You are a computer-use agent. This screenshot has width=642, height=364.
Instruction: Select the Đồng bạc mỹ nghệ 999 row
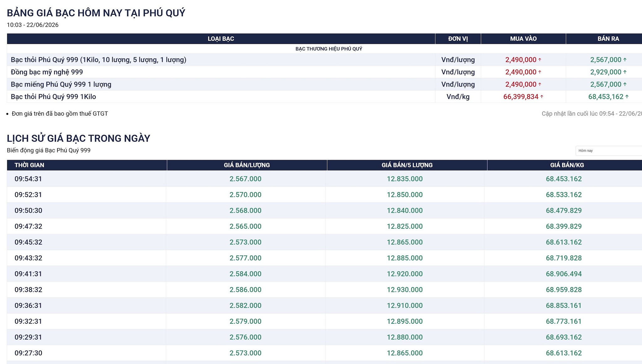point(324,72)
